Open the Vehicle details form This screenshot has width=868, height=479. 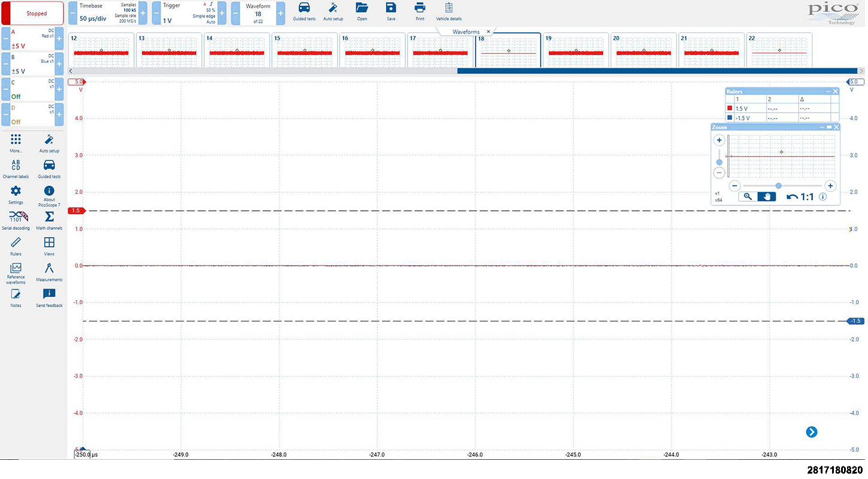click(x=448, y=11)
